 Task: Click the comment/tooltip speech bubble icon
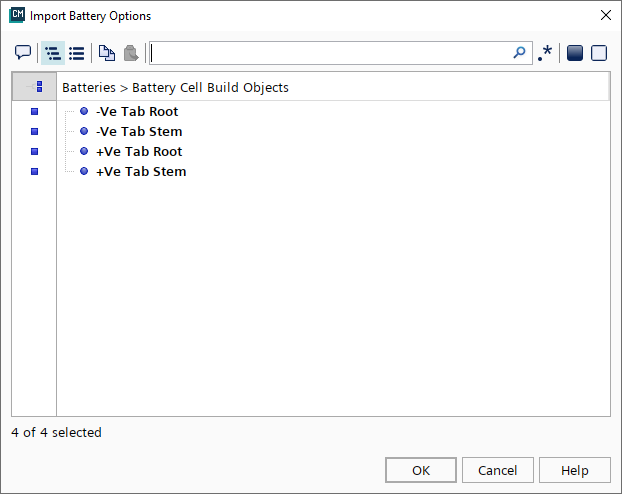point(23,53)
